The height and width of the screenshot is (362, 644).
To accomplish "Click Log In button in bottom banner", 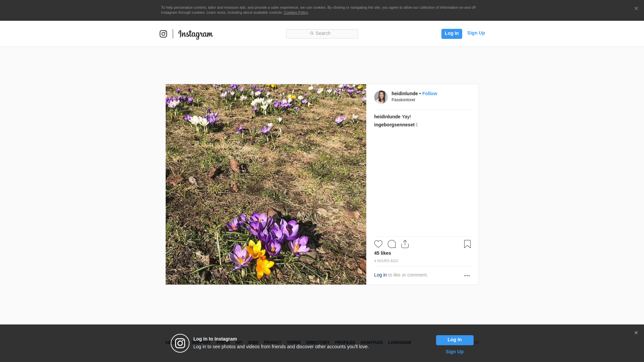I will click(454, 340).
